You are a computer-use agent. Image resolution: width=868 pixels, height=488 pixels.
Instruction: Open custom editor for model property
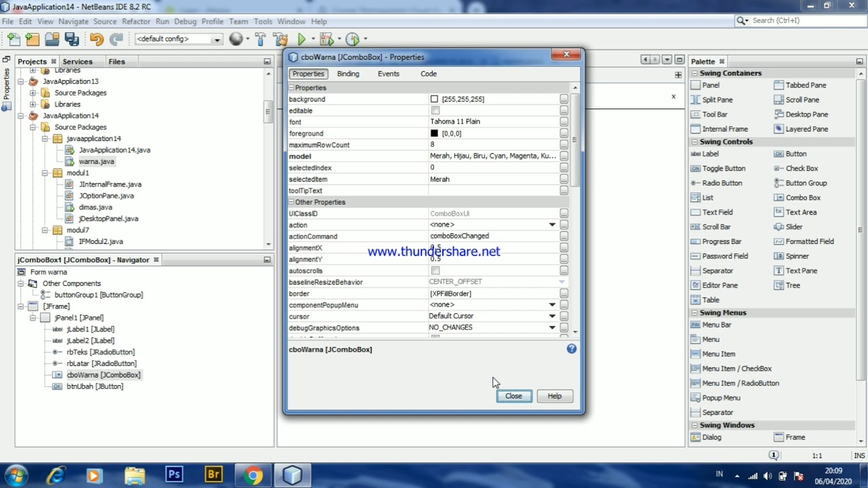click(564, 156)
